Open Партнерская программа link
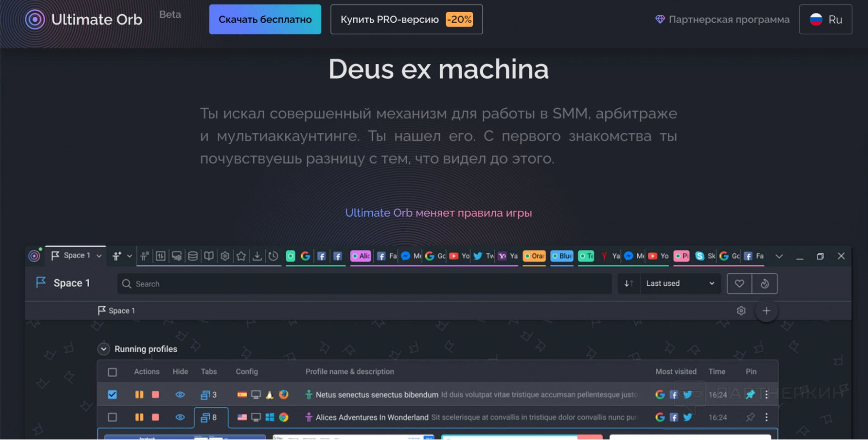Screen dimensions: 868x440 tap(729, 19)
